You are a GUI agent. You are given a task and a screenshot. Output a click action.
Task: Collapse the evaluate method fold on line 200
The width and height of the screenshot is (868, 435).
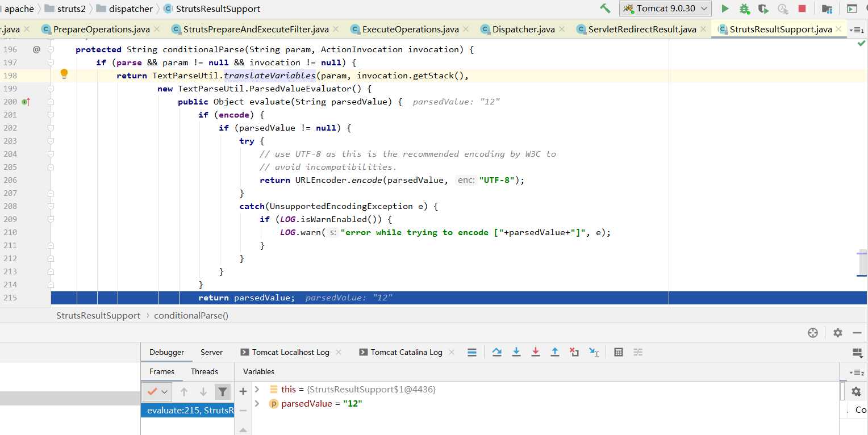pyautogui.click(x=51, y=102)
